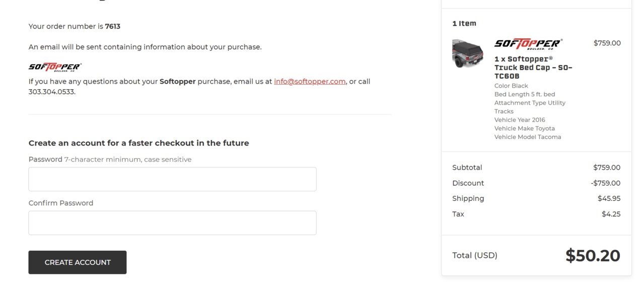Focus the Confirm Password input field
The image size is (644, 283).
pos(172,223)
